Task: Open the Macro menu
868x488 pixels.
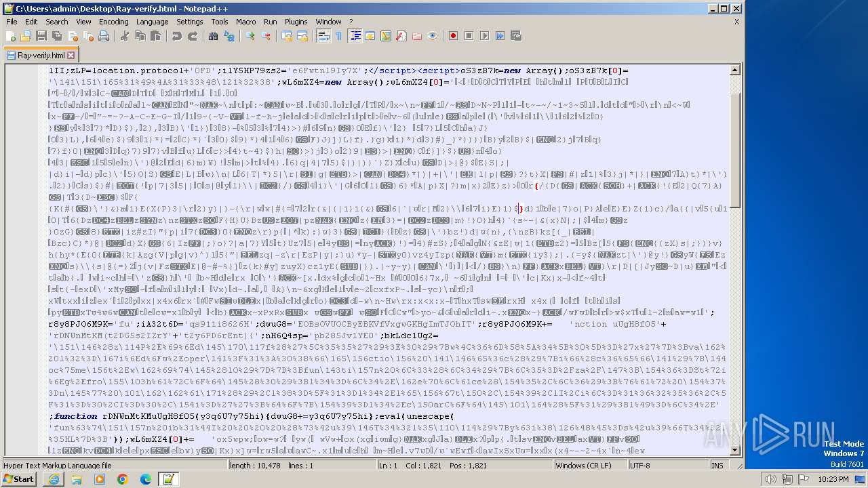Action: (x=246, y=22)
